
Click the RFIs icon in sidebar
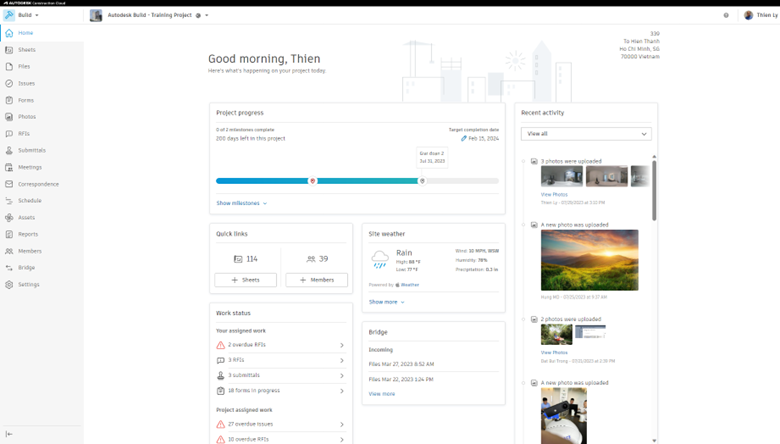[9, 134]
